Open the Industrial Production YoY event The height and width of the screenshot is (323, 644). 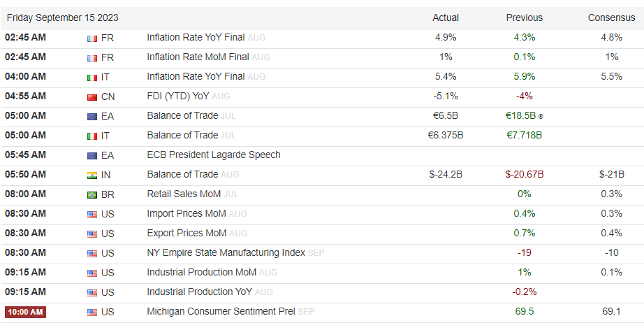201,292
